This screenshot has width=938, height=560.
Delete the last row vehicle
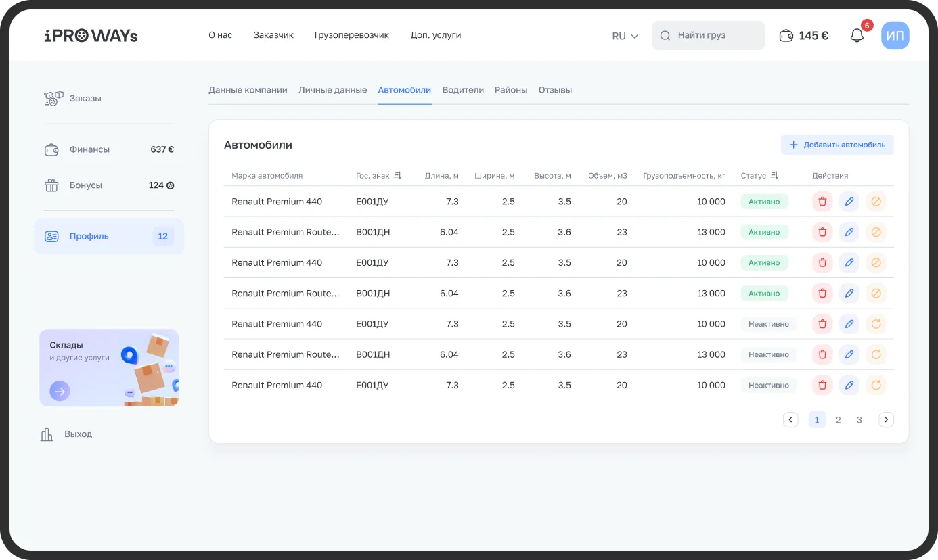tap(822, 386)
